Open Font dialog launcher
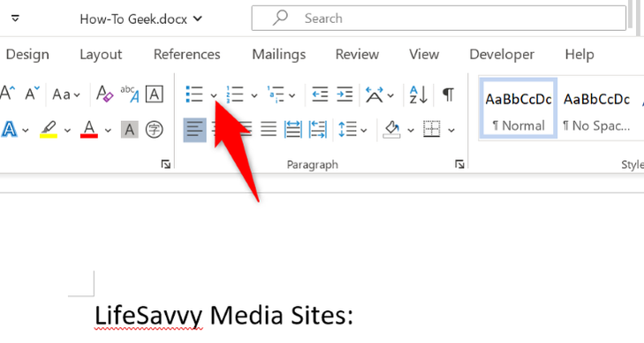644x343 pixels. coord(165,164)
